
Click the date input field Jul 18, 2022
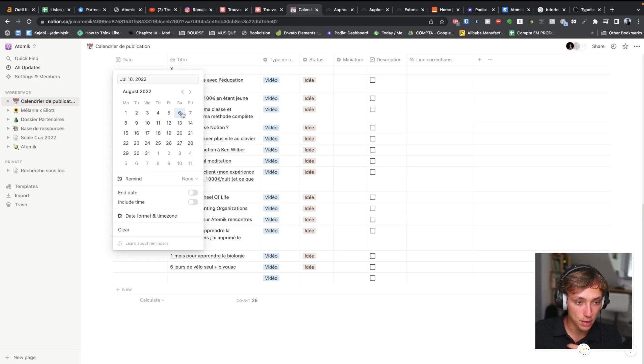tap(158, 79)
